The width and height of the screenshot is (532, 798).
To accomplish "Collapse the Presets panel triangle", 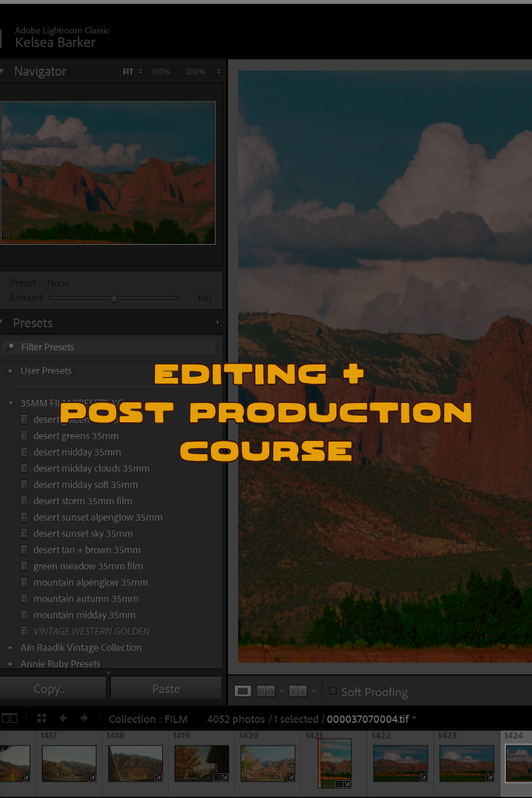I will 3,323.
